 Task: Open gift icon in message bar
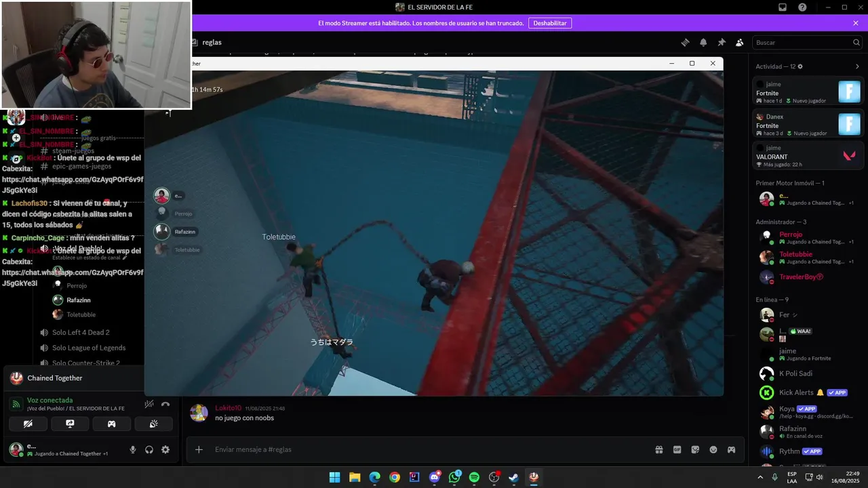[x=658, y=449]
